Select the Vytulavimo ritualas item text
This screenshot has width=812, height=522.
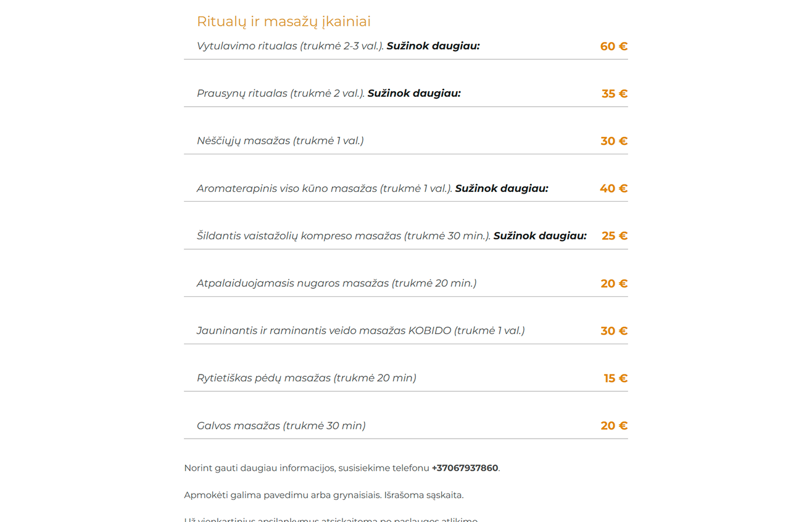tap(290, 46)
